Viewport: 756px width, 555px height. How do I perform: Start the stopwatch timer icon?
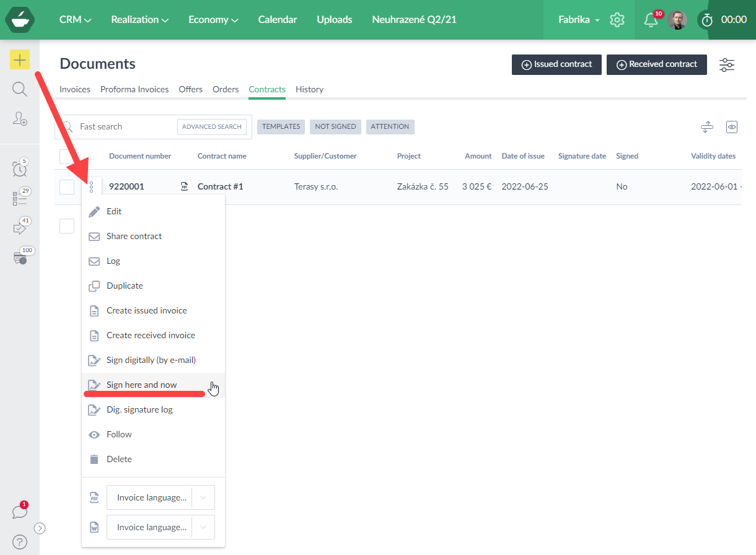706,20
